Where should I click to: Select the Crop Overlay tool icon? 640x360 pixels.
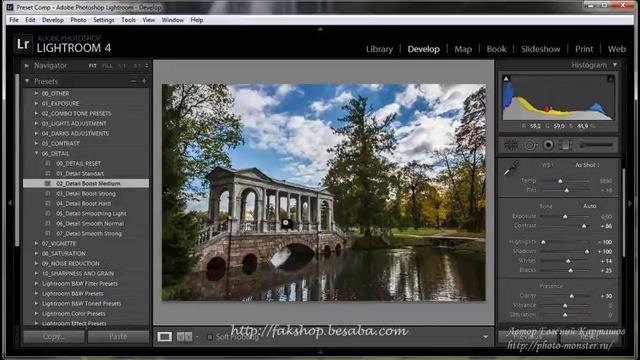(511, 144)
